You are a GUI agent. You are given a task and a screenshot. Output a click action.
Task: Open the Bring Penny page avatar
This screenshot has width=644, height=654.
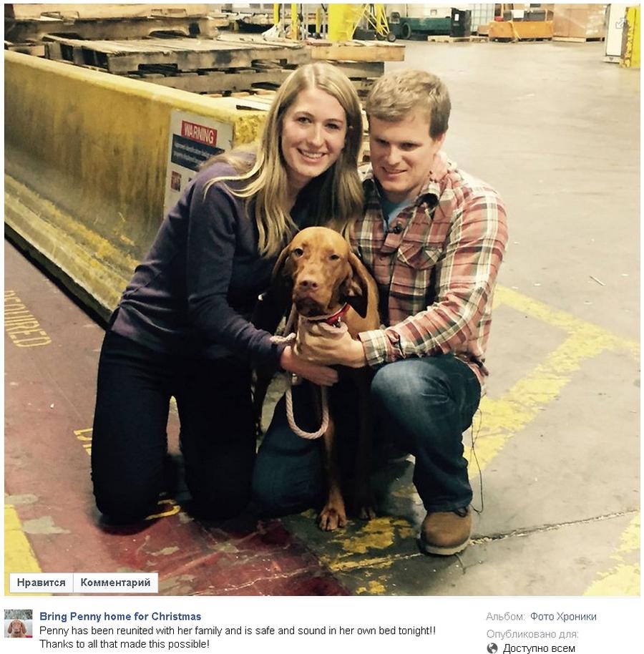[x=19, y=623]
